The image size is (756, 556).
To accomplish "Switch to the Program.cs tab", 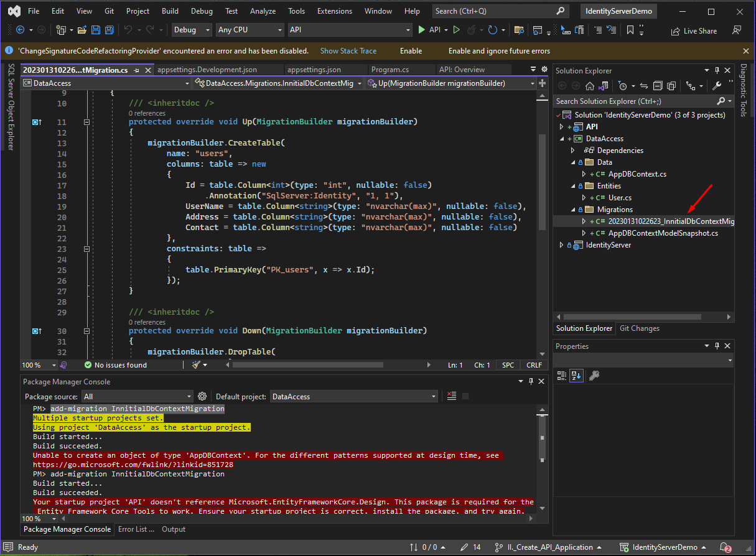I will pyautogui.click(x=390, y=70).
